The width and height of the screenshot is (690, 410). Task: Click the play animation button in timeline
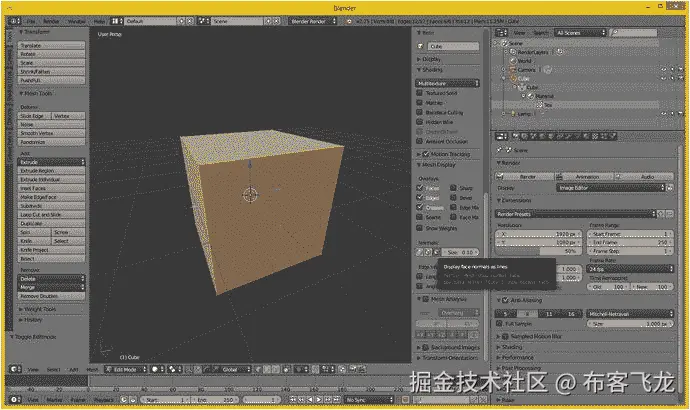pyautogui.click(x=319, y=399)
